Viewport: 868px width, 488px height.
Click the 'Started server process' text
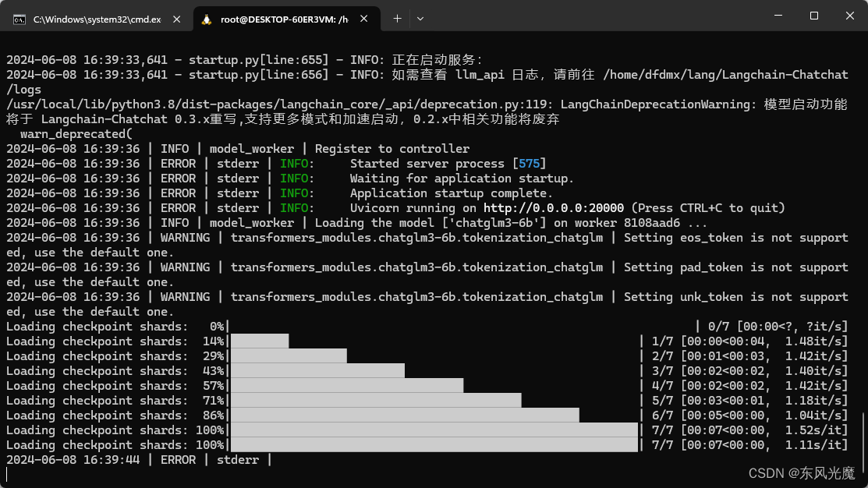coord(427,164)
